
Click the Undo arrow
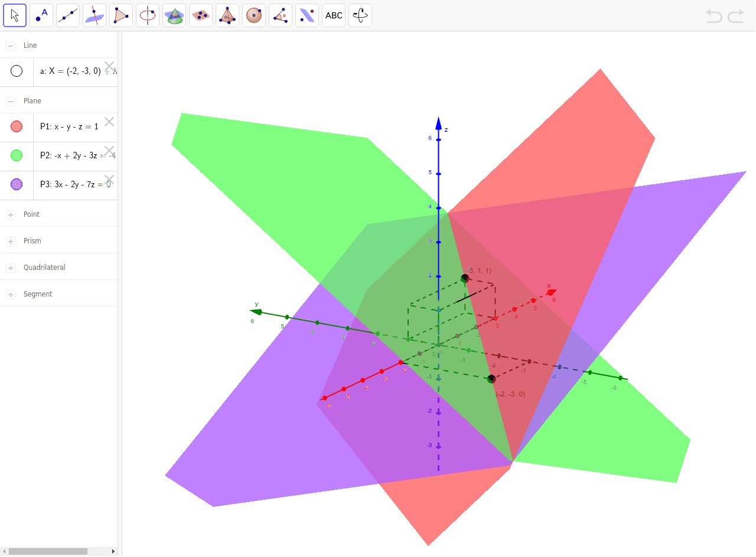713,16
